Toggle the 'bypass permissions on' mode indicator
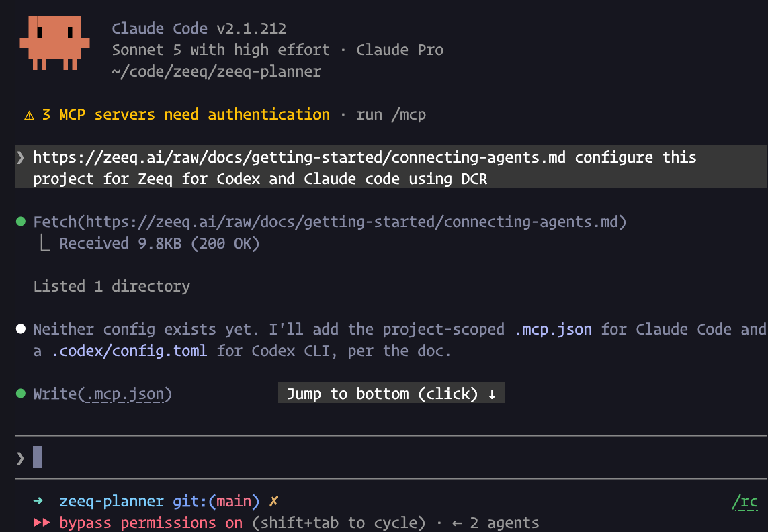 [151, 523]
